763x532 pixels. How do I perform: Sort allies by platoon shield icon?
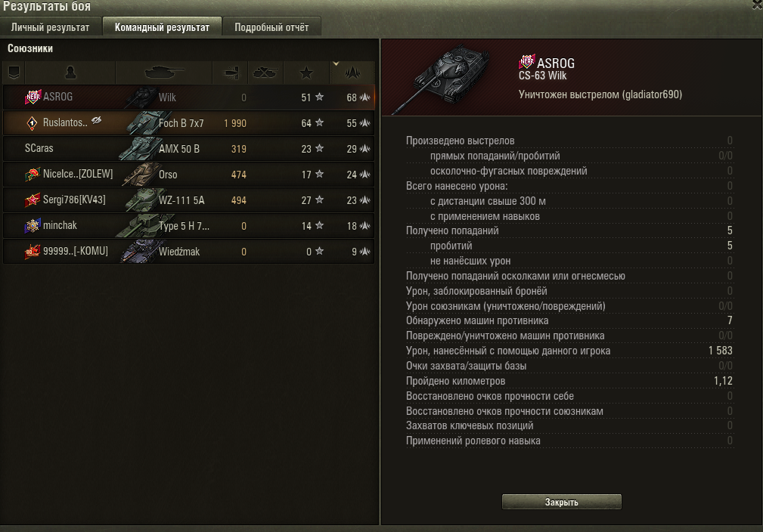click(14, 73)
